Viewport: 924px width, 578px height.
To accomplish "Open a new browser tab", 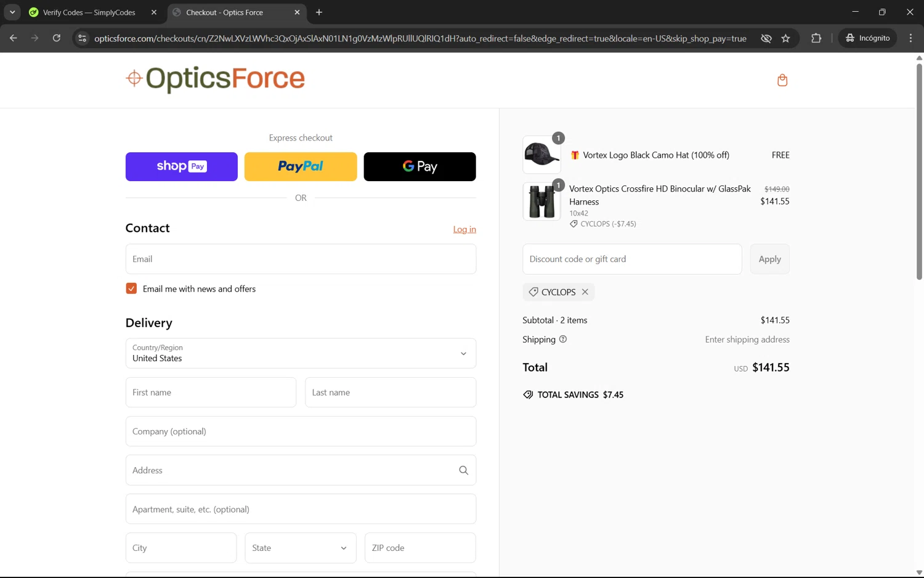I will click(x=319, y=12).
